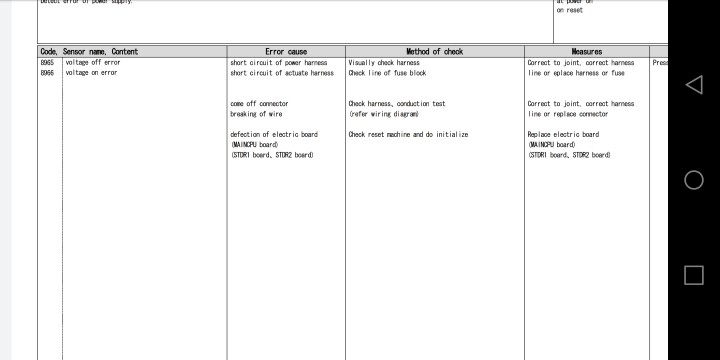This screenshot has width=720, height=360.
Task: Click '(STDR1 board, STDR2 board)' under Error cause
Action: 272,155
